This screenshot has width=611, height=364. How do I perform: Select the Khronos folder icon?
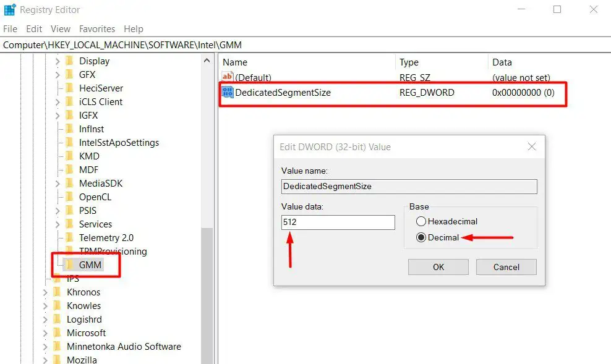pyautogui.click(x=58, y=292)
